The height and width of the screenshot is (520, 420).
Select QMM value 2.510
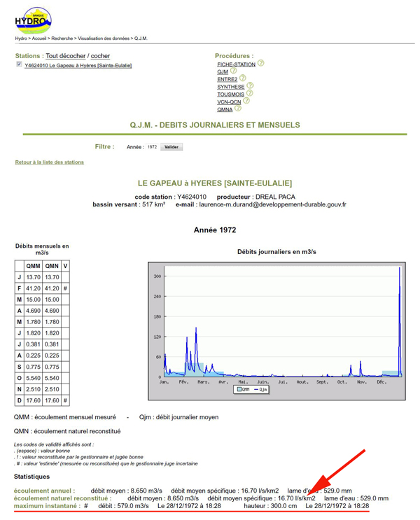point(33,389)
